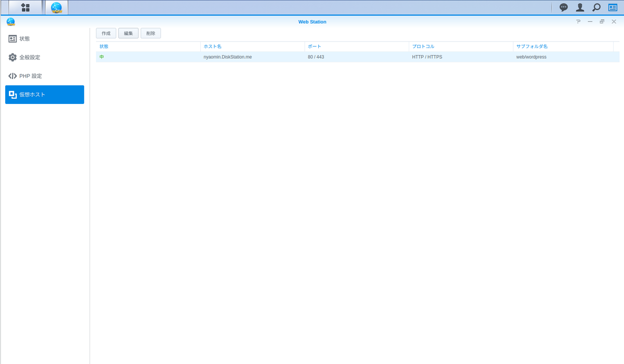
Task: Select the 仮想ホスト virtual host page
Action: pos(45,95)
